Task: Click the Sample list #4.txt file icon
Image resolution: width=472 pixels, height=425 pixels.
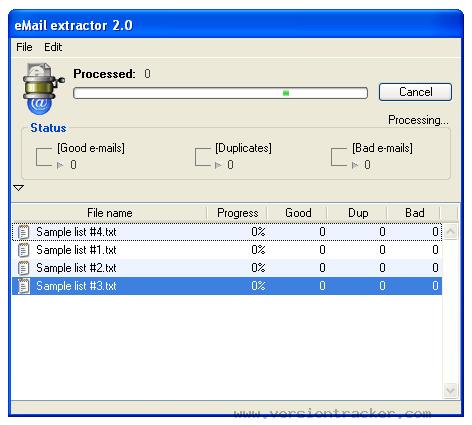Action: point(23,232)
